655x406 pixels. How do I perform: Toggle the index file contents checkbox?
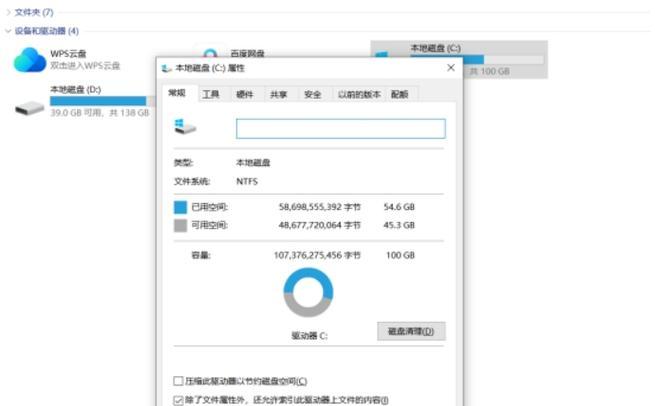pyautogui.click(x=178, y=400)
